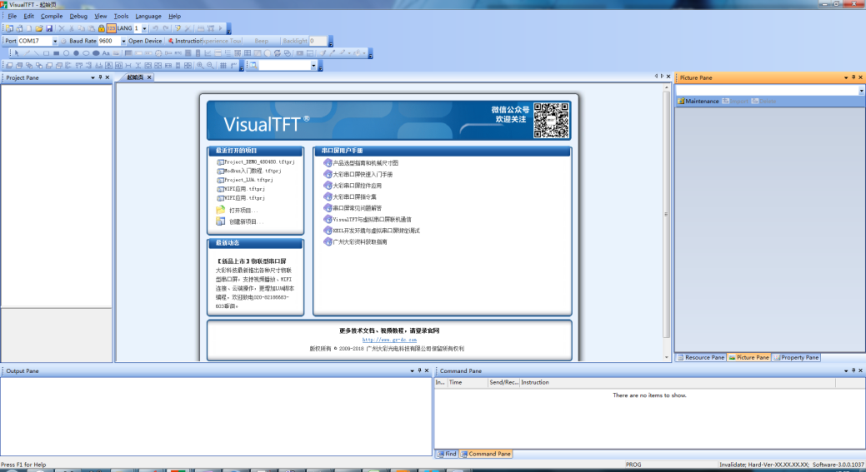This screenshot has width=866, height=472.
Task: Click the QR code image
Action: (x=550, y=120)
